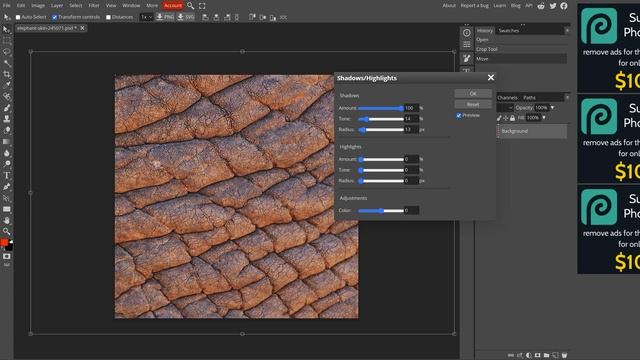Switch to the Channels tab
640x360 pixels.
(x=507, y=98)
